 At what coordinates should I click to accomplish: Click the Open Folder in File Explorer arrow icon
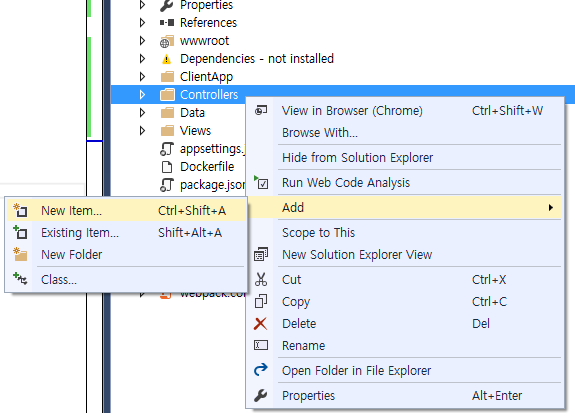pos(261,370)
